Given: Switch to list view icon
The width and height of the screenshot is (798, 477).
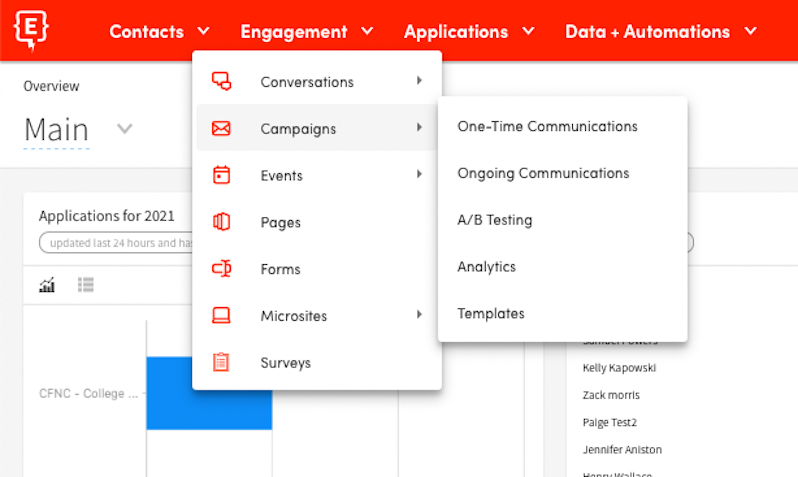Looking at the screenshot, I should 86,286.
